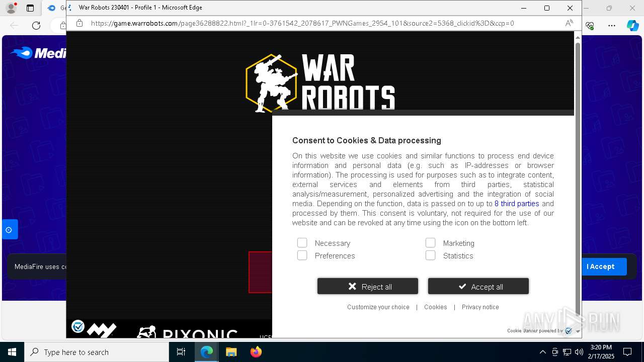Open the Windows Start menu
644x362 pixels.
click(12, 352)
